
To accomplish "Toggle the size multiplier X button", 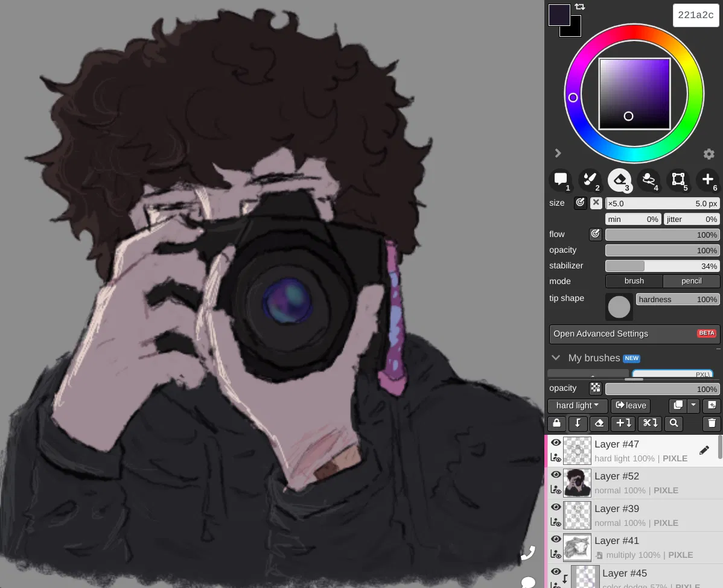I will point(596,203).
